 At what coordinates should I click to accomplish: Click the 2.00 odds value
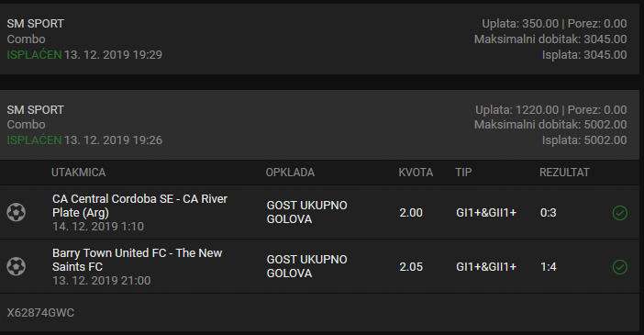[x=411, y=213]
